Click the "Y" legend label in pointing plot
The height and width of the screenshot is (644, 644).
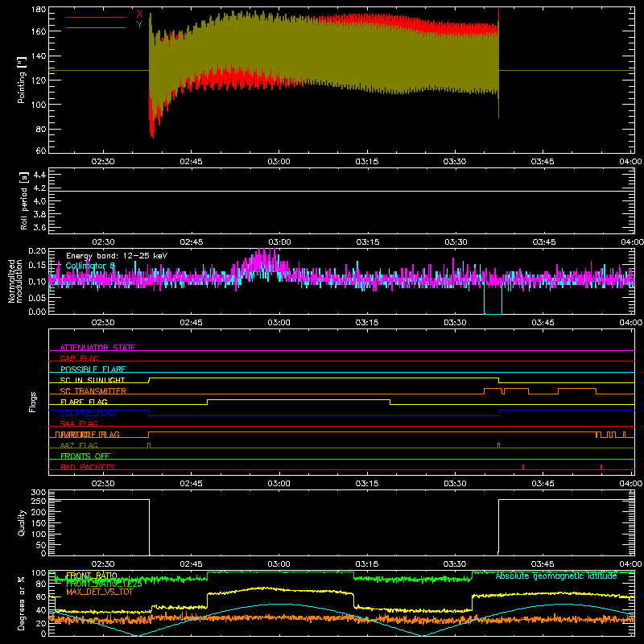139,25
